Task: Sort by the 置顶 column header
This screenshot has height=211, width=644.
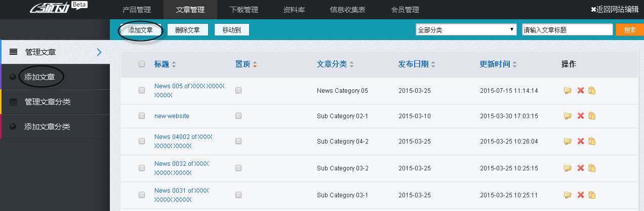Action: pyautogui.click(x=246, y=64)
